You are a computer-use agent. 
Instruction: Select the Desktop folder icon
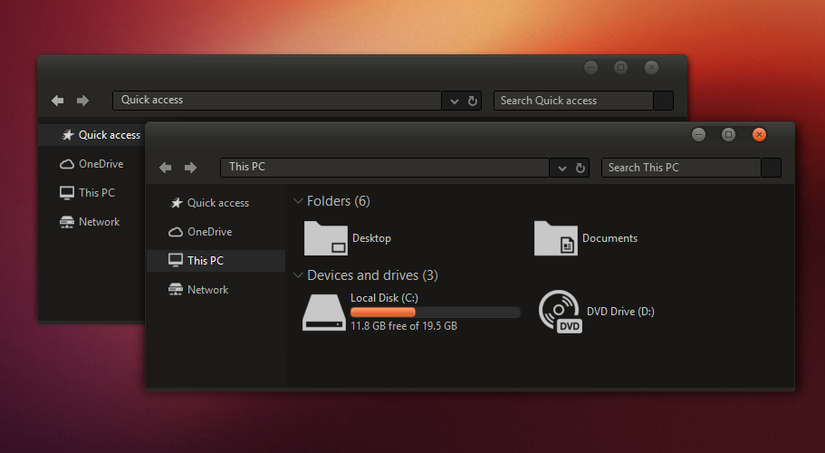pyautogui.click(x=326, y=238)
